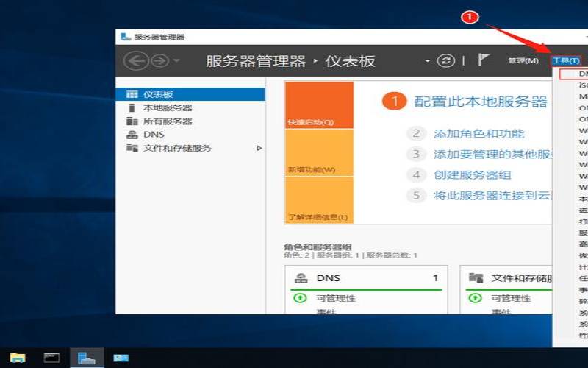This screenshot has height=368, width=588.
Task: Click the DNS tile server icon
Action: [301, 278]
